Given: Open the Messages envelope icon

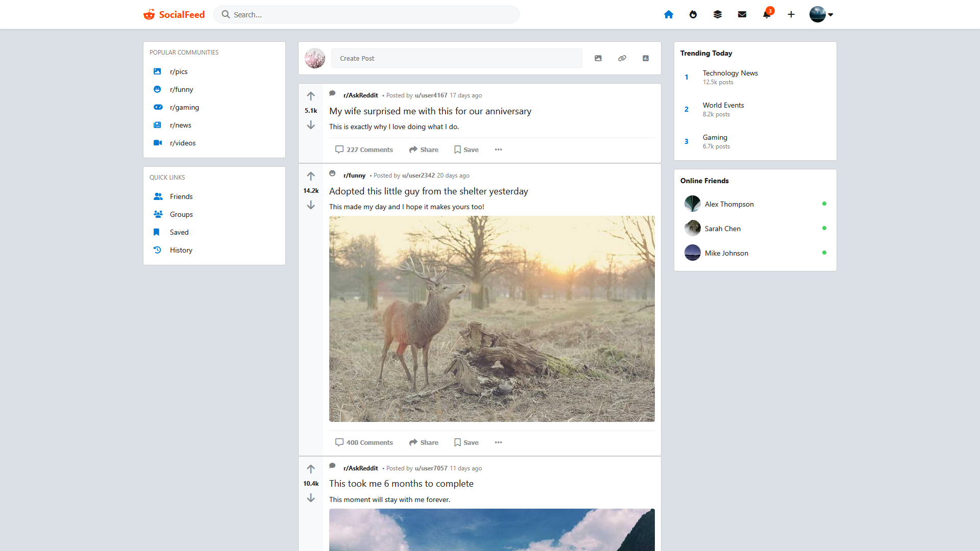Looking at the screenshot, I should 742,14.
